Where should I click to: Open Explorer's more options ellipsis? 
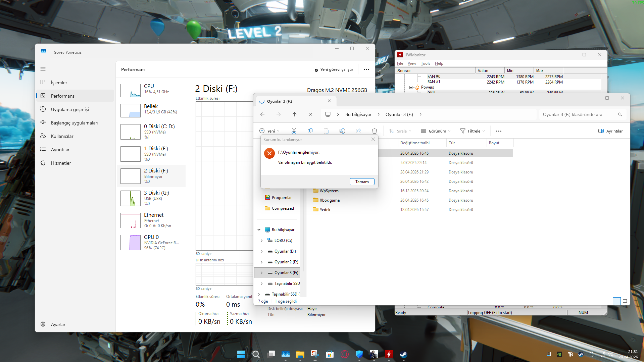pyautogui.click(x=499, y=131)
